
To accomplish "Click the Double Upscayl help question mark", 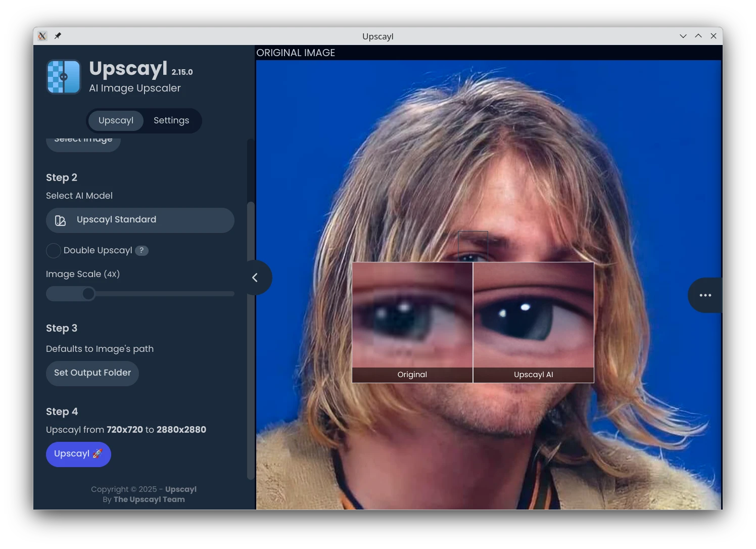I will pos(141,250).
